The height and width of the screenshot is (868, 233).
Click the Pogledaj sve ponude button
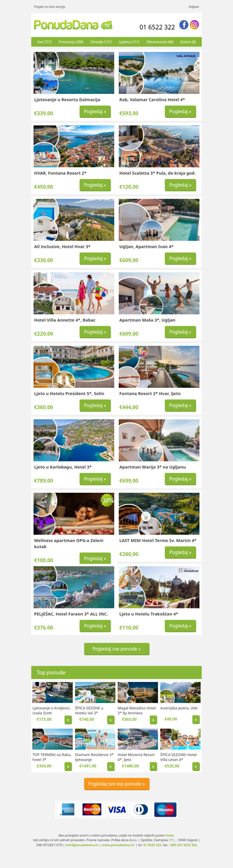pos(116,649)
